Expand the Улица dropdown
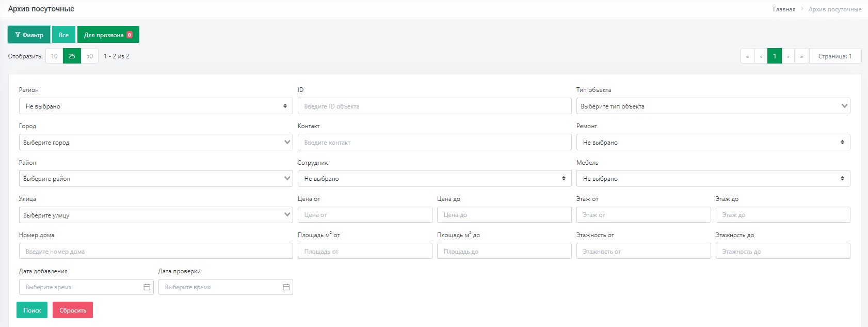This screenshot has width=868, height=327. 156,215
